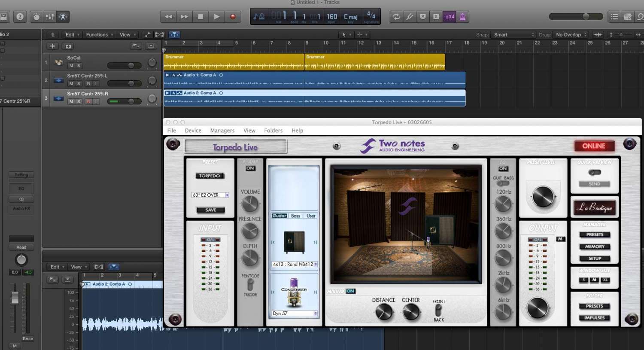Screen dimensions: 644x350
Task: Open the 63* E2 OVER preset dropdown
Action: tap(210, 195)
